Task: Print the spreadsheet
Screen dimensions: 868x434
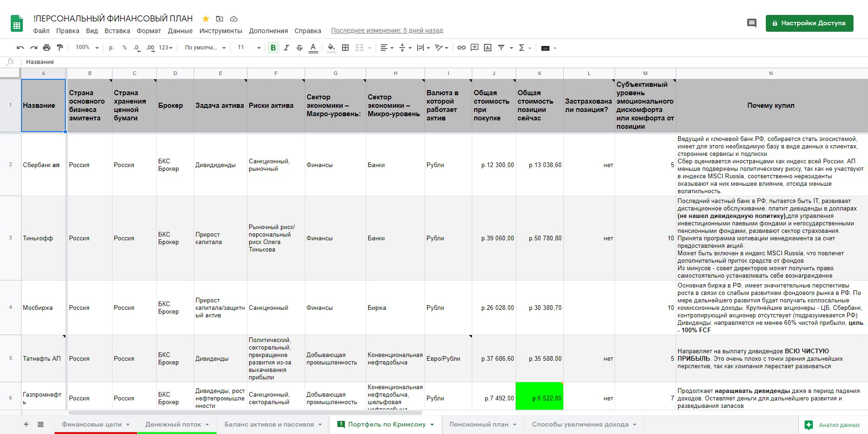Action: pyautogui.click(x=47, y=48)
